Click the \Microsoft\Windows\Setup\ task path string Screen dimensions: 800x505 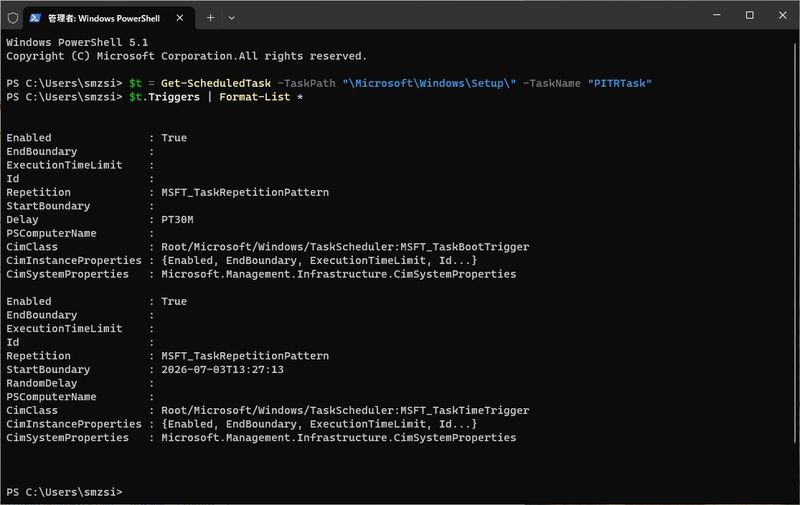[429, 83]
